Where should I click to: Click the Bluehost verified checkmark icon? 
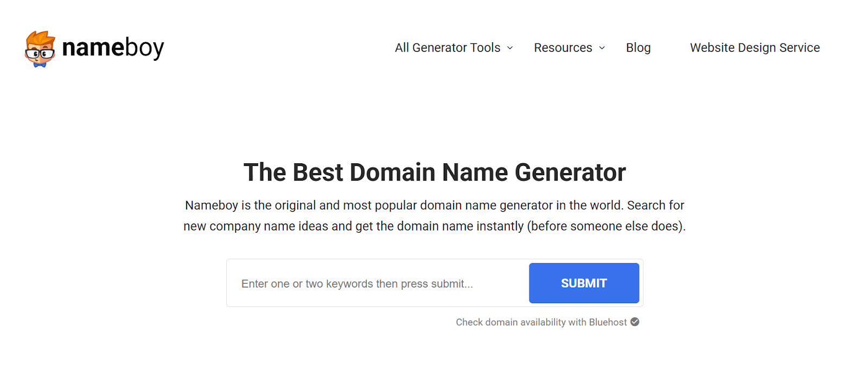tap(635, 322)
